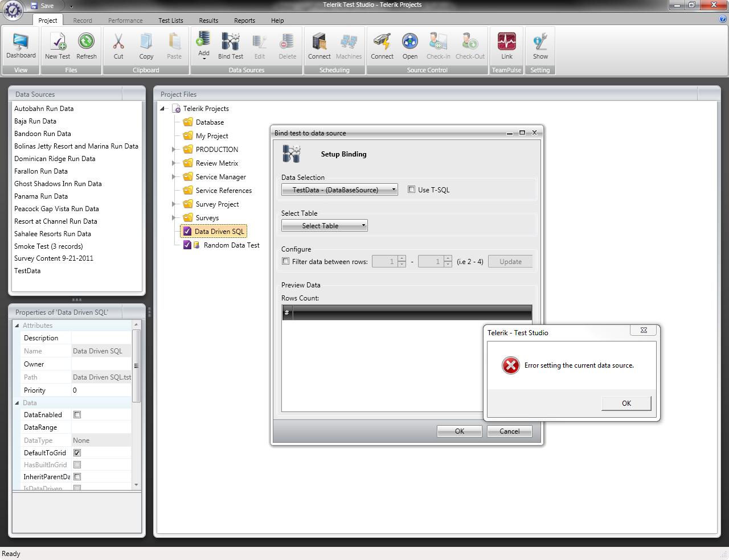Click Cancel in the binding dialog
Image resolution: width=729 pixels, height=560 pixels.
pos(509,431)
